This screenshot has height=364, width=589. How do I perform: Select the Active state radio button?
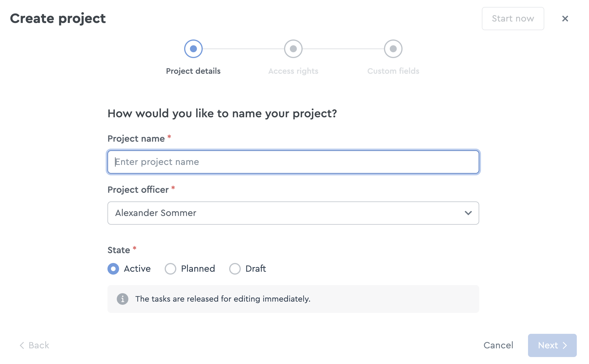pyautogui.click(x=113, y=269)
